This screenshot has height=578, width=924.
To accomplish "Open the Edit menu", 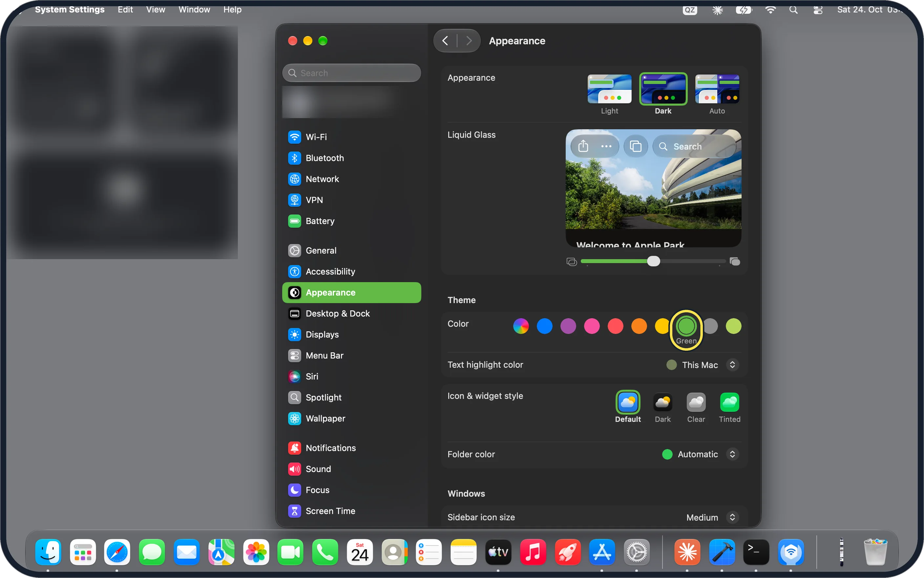I will [125, 9].
